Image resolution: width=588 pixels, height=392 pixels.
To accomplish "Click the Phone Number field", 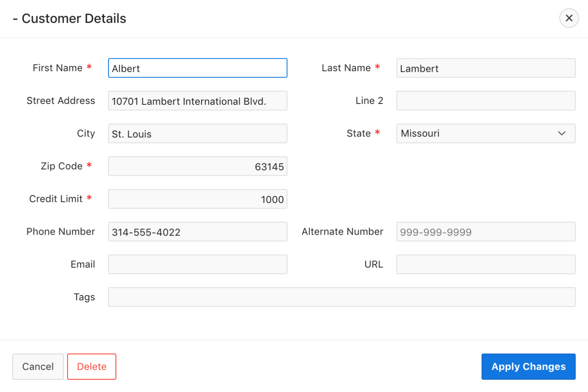I will coord(197,232).
